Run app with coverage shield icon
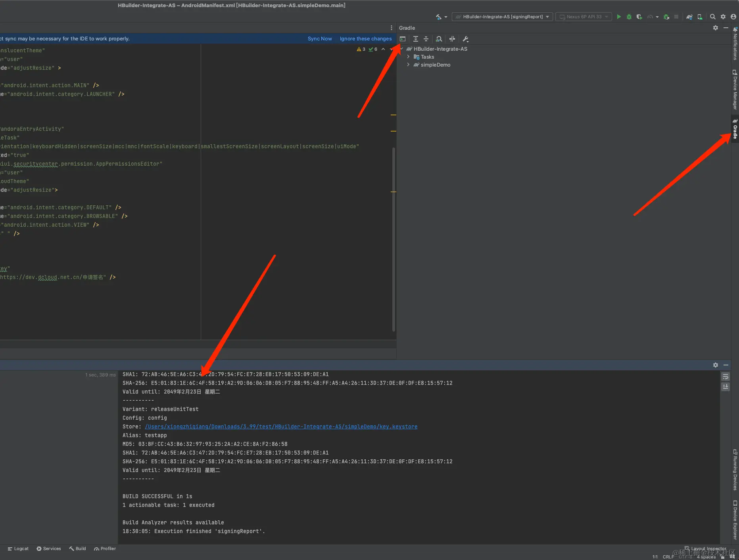This screenshot has width=739, height=560. (639, 17)
